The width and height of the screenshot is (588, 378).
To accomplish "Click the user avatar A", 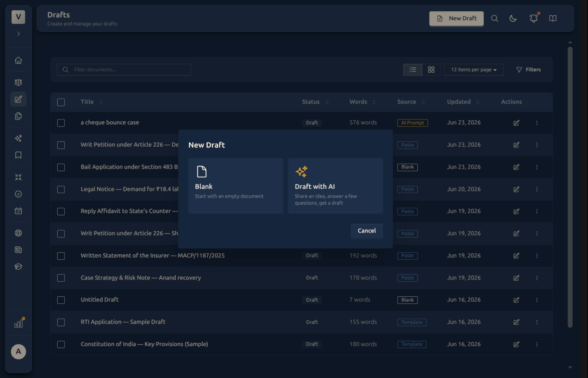I will click(18, 352).
